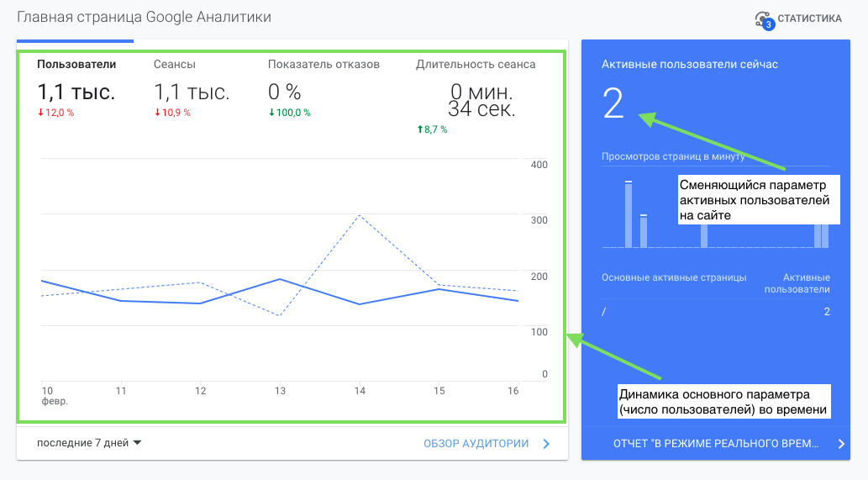Open the Статистика insights icon with badge
This screenshot has width=868, height=480.
pos(765,20)
